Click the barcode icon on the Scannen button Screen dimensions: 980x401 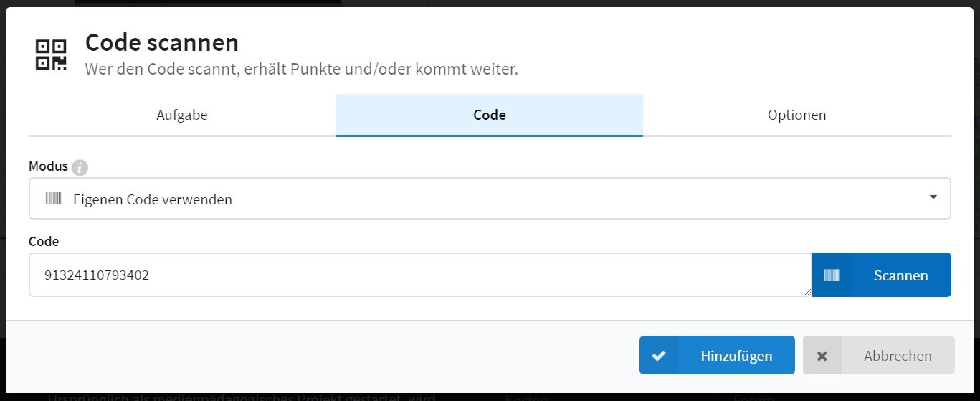(x=832, y=275)
